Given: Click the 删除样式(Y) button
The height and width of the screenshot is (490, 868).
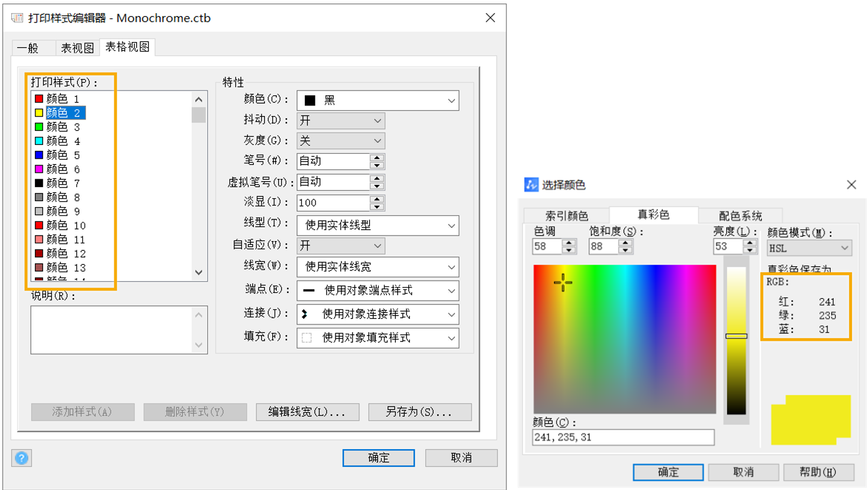Looking at the screenshot, I should tap(195, 412).
